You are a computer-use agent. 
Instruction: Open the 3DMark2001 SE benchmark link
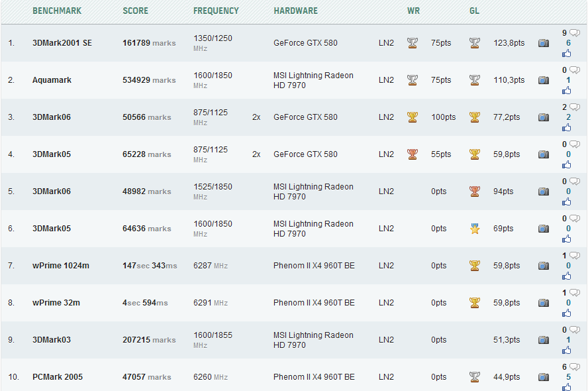pyautogui.click(x=62, y=43)
